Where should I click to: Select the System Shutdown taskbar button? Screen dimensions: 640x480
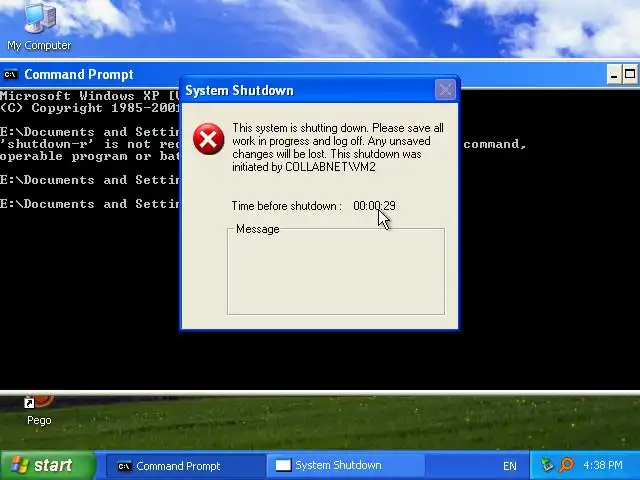tap(345, 466)
